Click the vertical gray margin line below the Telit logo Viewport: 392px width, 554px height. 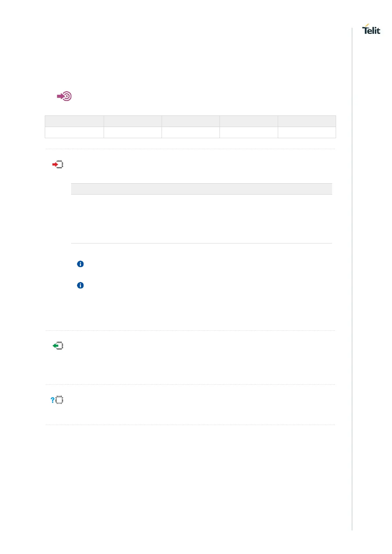tap(352, 279)
